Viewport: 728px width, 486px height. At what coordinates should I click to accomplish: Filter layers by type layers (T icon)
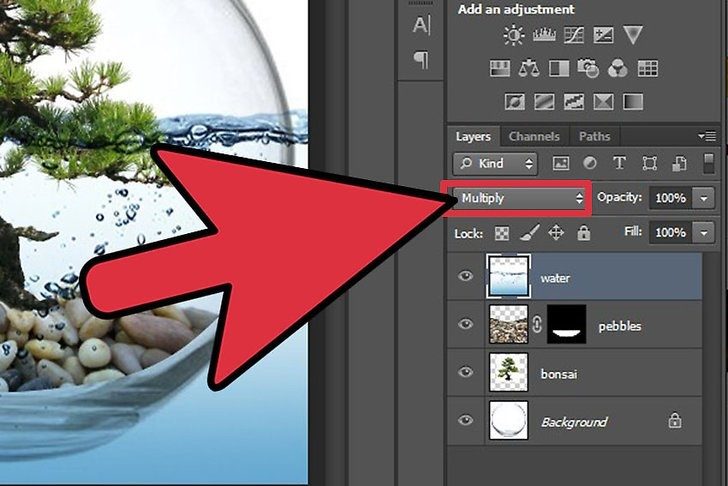pyautogui.click(x=619, y=163)
